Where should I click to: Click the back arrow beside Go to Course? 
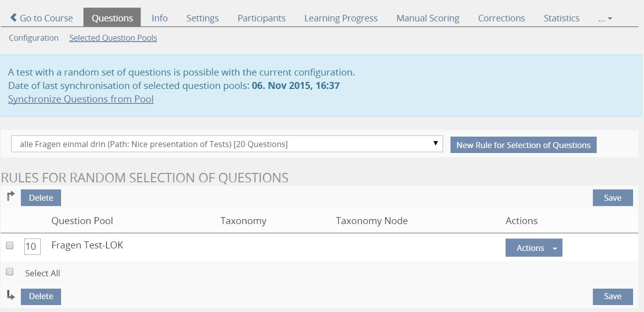tap(13, 18)
